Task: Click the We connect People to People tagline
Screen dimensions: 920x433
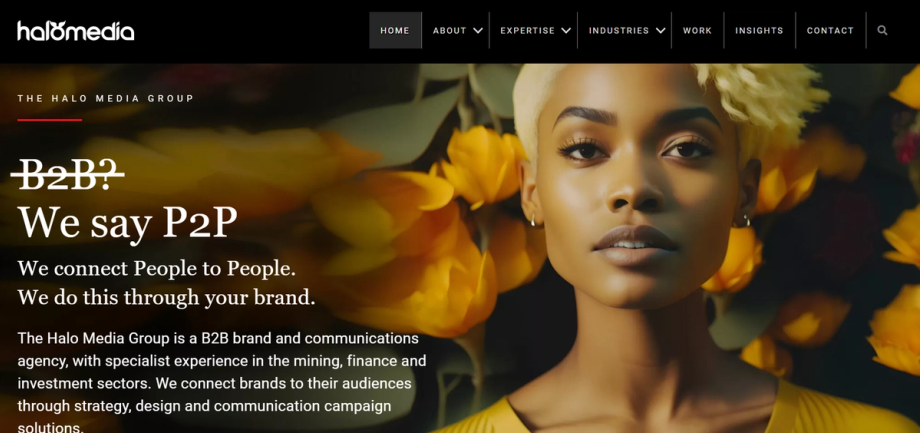Action: tap(157, 269)
